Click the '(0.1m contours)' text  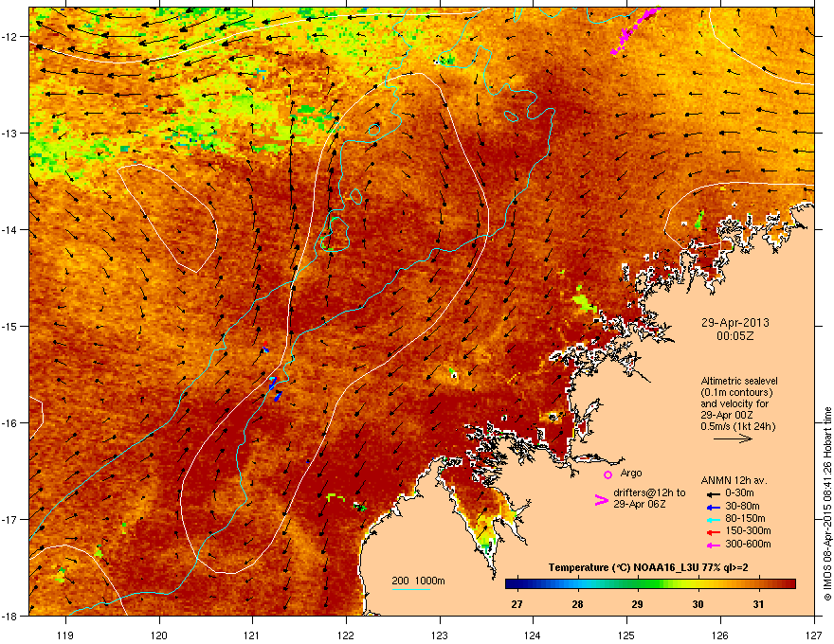click(x=736, y=392)
